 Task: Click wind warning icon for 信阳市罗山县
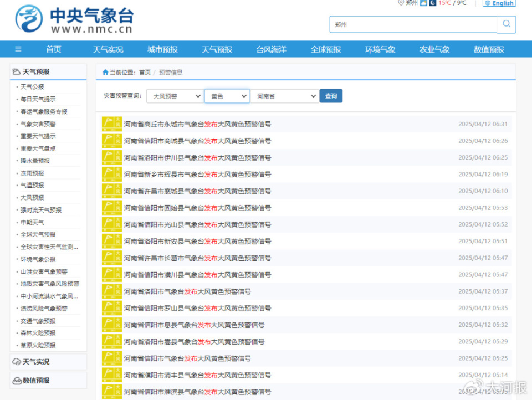[111, 308]
